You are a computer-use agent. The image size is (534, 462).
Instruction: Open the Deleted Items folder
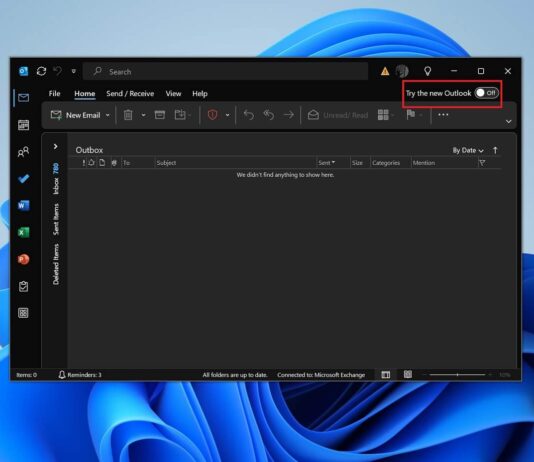click(56, 264)
